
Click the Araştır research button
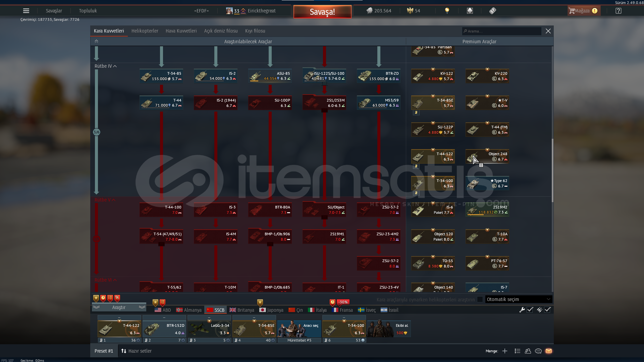pyautogui.click(x=119, y=307)
